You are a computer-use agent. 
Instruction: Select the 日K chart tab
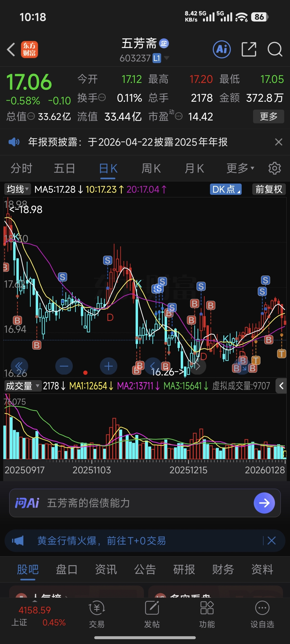[108, 169]
